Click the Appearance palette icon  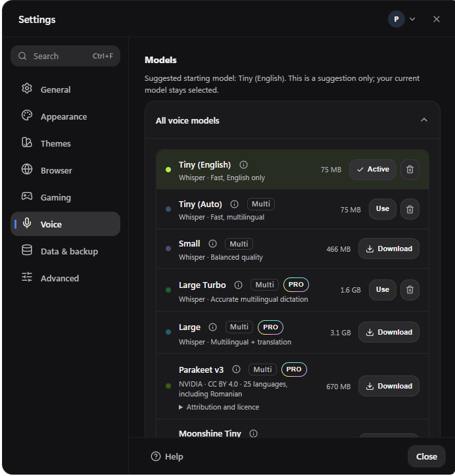(27, 115)
